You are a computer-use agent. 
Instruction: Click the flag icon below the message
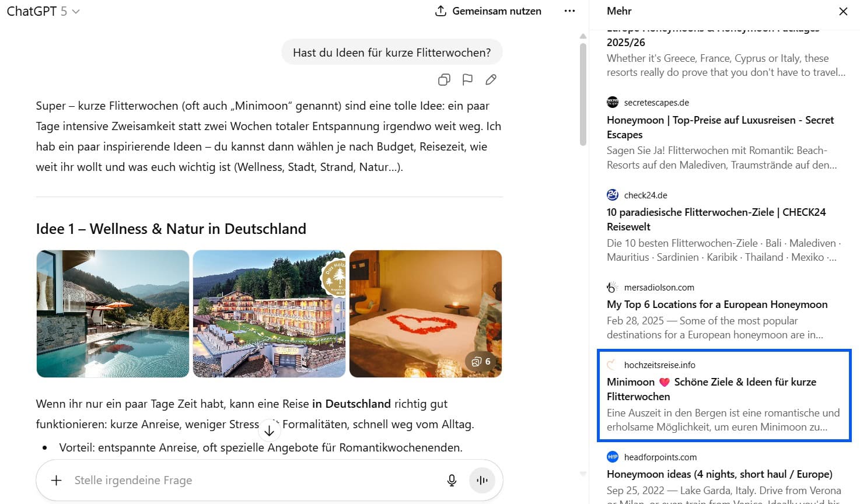[x=467, y=79]
